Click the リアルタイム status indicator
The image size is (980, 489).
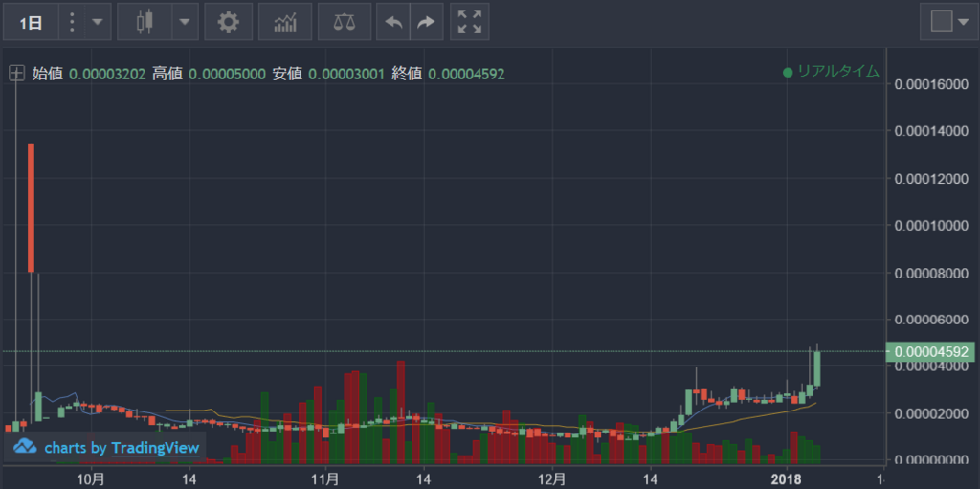pyautogui.click(x=832, y=72)
